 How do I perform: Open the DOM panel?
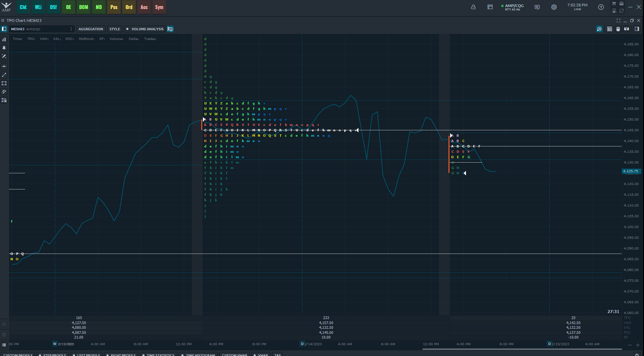click(x=84, y=7)
